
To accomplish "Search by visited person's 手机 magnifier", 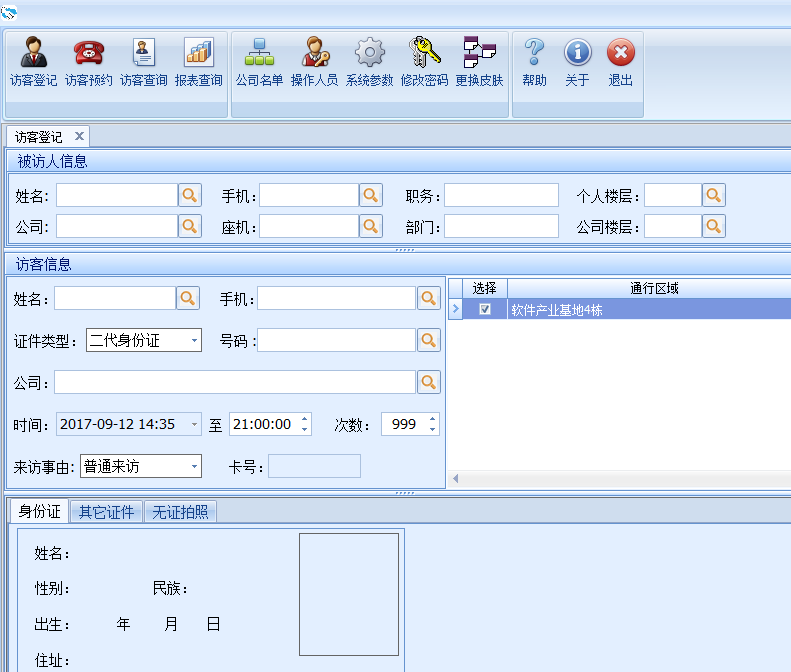I will coord(371,195).
